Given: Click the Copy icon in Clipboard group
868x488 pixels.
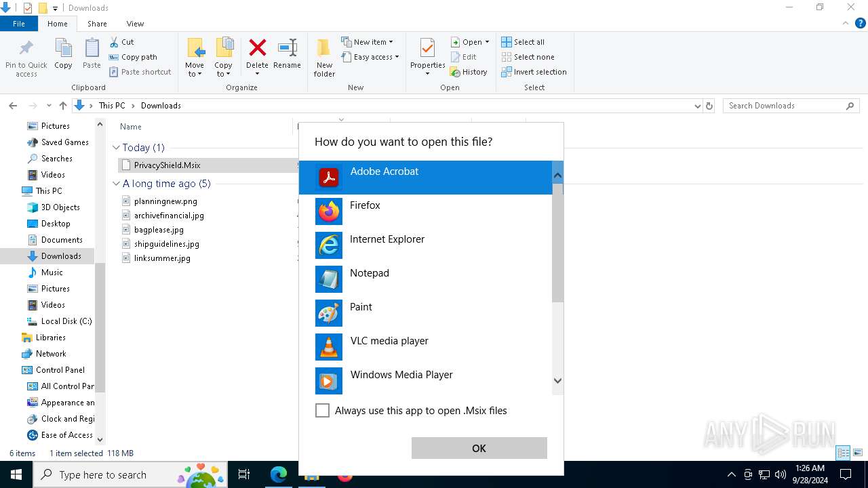Looking at the screenshot, I should (x=63, y=49).
